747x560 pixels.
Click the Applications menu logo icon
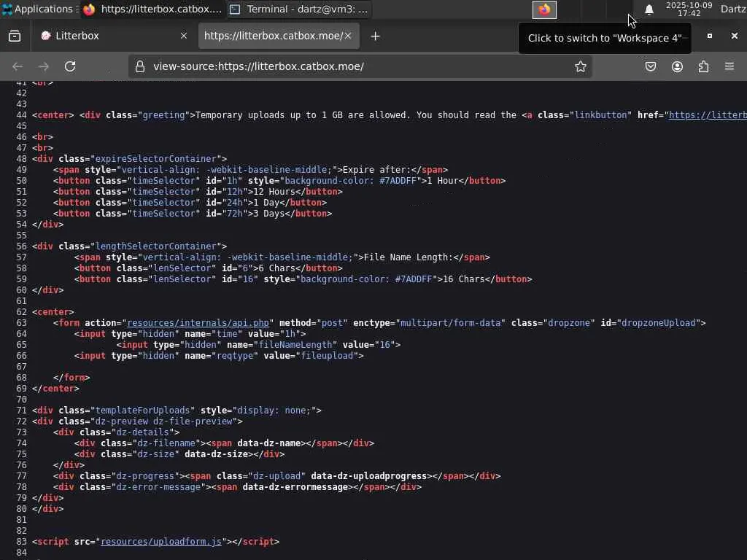tap(7, 9)
